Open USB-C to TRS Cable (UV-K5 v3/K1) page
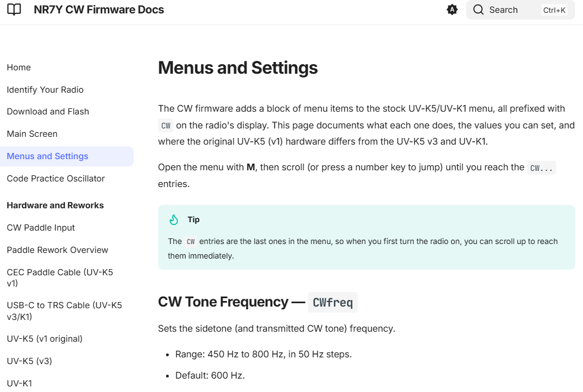This screenshot has height=392, width=583. (64, 310)
